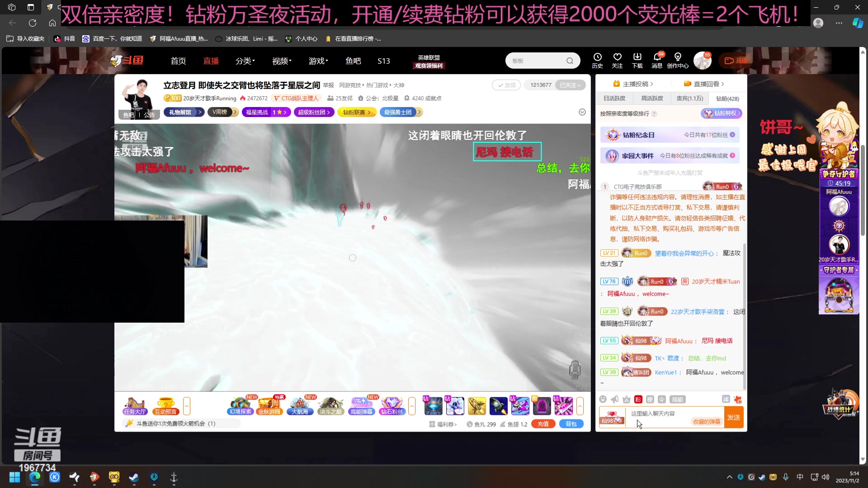Viewport: 868px width, 488px height.
Task: Click the crown danmaku style icon
Action: pyautogui.click(x=626, y=399)
